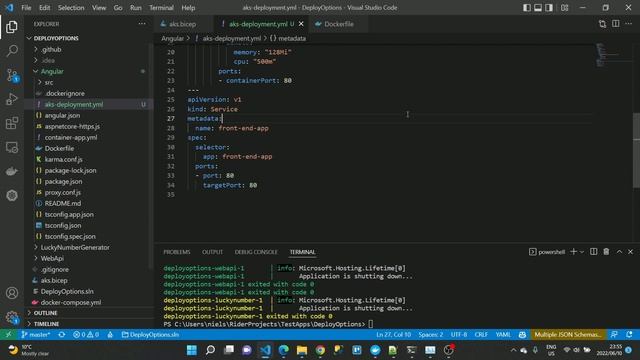This screenshot has width=640, height=360.
Task: Open the Kubernetes view in activity bar
Action: pyautogui.click(x=12, y=196)
